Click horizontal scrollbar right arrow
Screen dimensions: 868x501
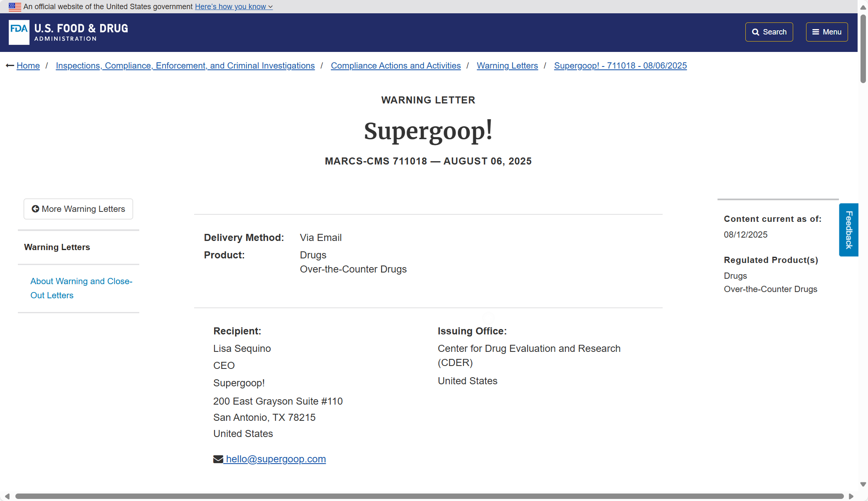pos(851,496)
